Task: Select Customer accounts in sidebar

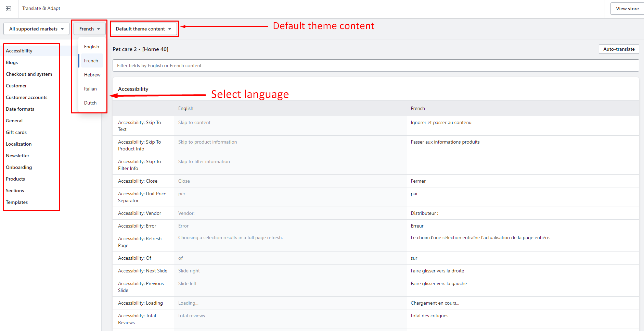Action: [x=27, y=97]
